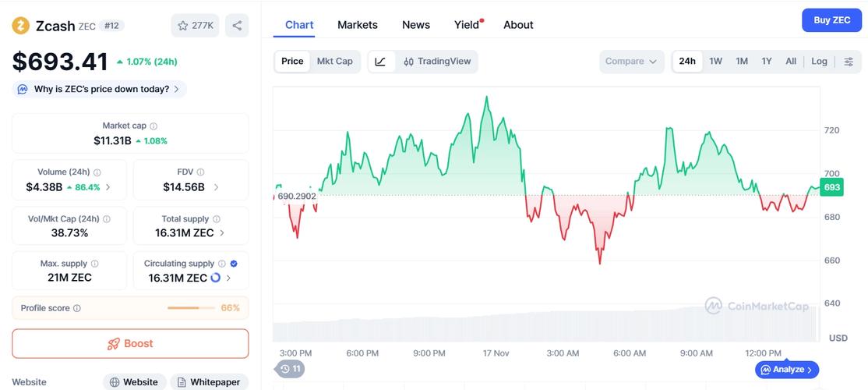Click the Profile score info icon
This screenshot has width=868, height=390.
[x=77, y=309]
